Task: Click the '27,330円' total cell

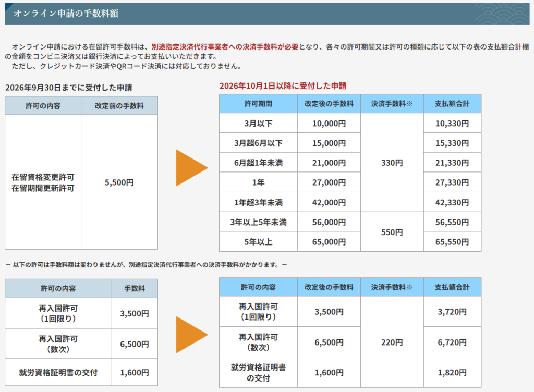Action: [x=452, y=182]
